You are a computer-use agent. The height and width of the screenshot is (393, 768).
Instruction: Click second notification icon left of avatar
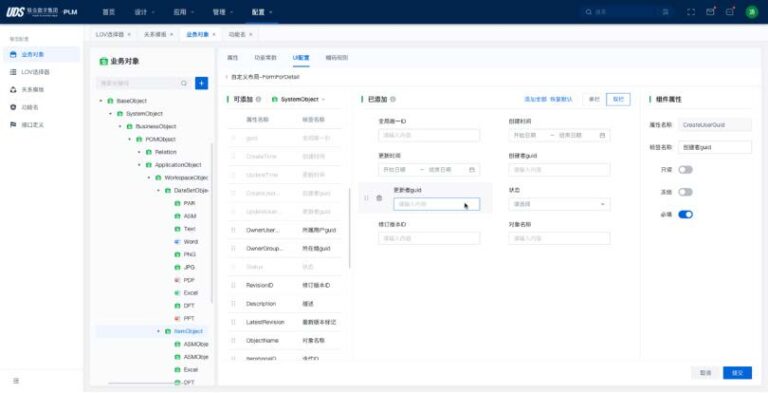[x=730, y=12]
